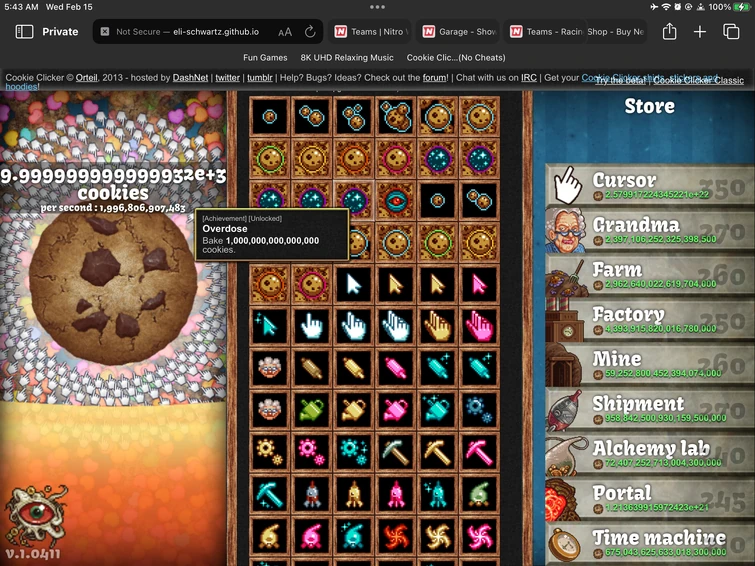Select the pink arrow cursor upgrade icon
The image size is (755, 566).
(479, 284)
